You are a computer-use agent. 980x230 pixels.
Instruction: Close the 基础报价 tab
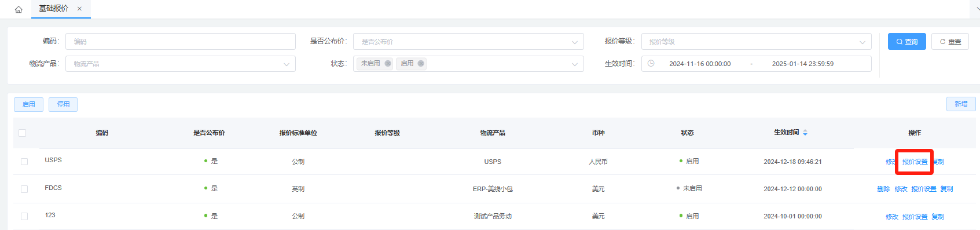click(79, 9)
